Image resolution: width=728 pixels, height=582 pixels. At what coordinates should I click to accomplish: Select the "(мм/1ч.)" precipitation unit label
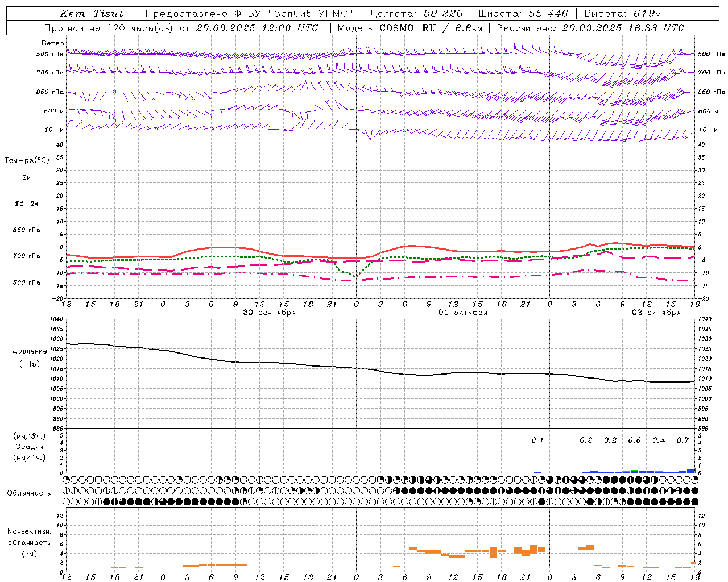[x=30, y=457]
